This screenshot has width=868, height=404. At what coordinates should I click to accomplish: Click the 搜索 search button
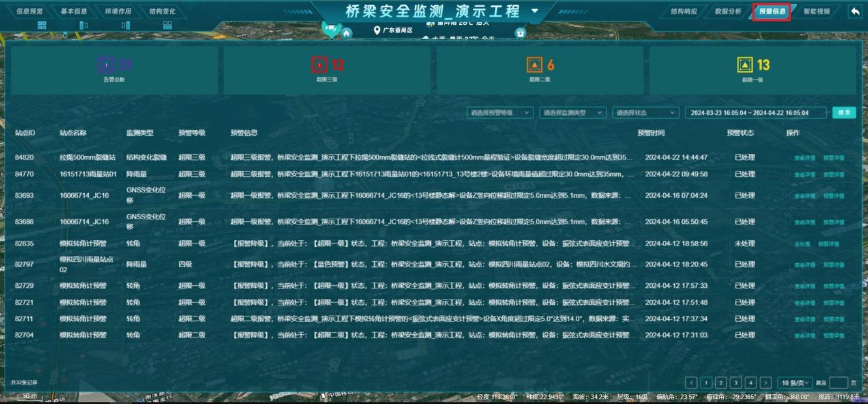coord(844,113)
